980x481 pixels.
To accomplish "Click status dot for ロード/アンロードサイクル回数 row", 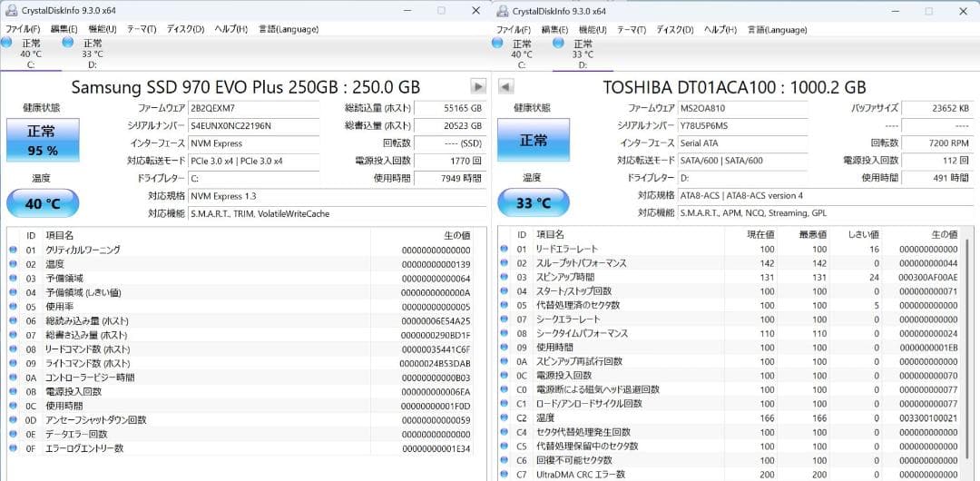I will [505, 404].
